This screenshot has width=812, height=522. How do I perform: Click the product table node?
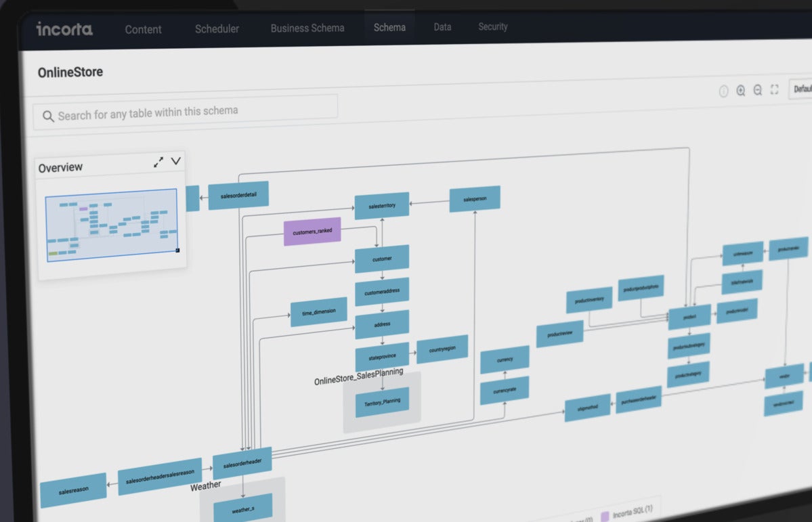(689, 317)
